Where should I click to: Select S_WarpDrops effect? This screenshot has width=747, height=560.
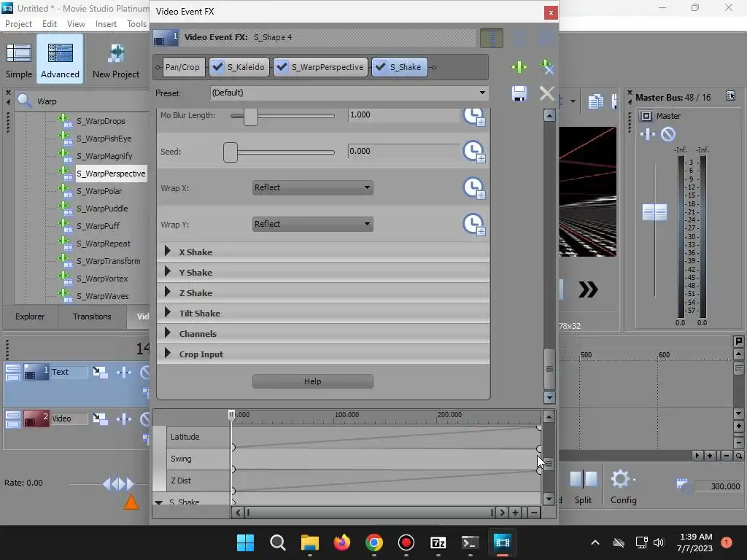101,121
